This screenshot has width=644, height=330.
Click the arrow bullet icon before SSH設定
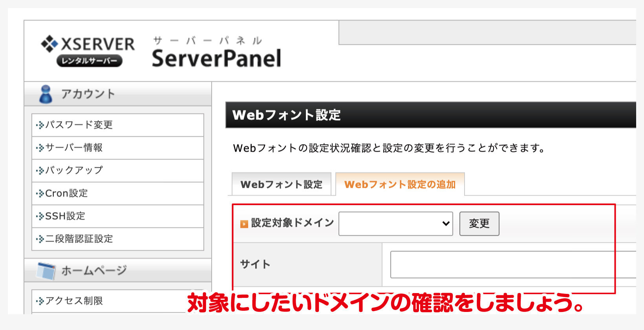pos(40,216)
